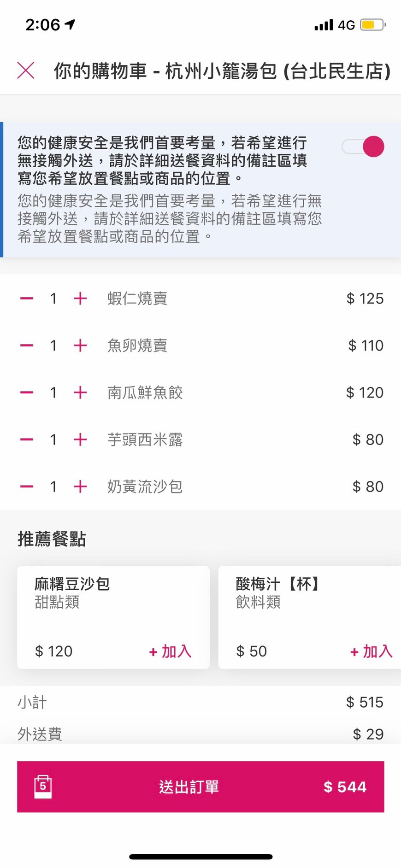Add 麻糬豆沙包 to the cart
Image resolution: width=401 pixels, height=868 pixels.
click(x=170, y=651)
